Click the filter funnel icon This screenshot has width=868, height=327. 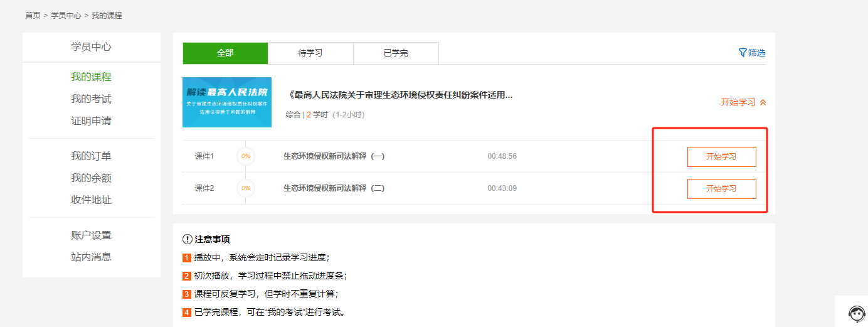coord(743,53)
